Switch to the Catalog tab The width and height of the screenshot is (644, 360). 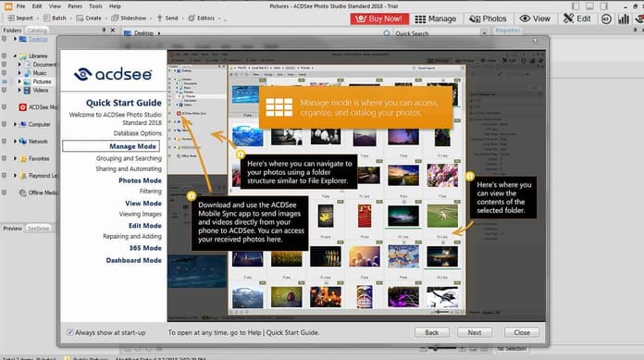tap(37, 31)
